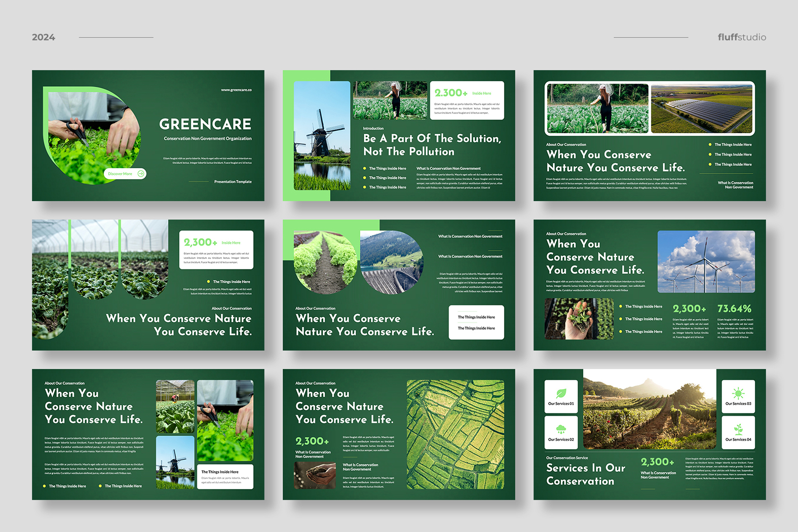
Task: Click the fluffstudio logo
Action: (742, 37)
